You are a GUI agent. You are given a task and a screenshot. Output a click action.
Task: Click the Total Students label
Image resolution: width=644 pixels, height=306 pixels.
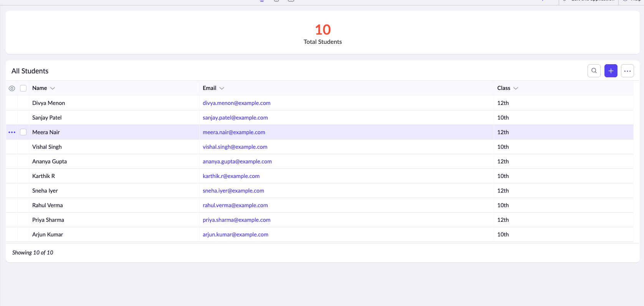[x=323, y=42]
